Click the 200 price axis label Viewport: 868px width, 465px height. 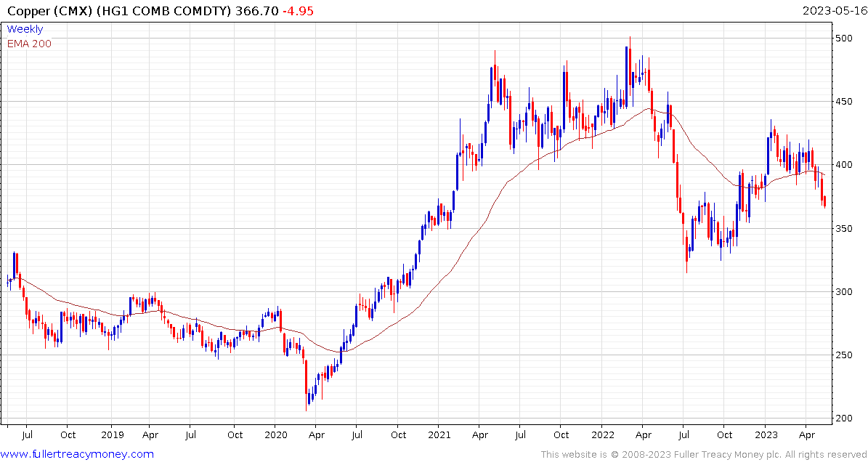click(x=845, y=418)
